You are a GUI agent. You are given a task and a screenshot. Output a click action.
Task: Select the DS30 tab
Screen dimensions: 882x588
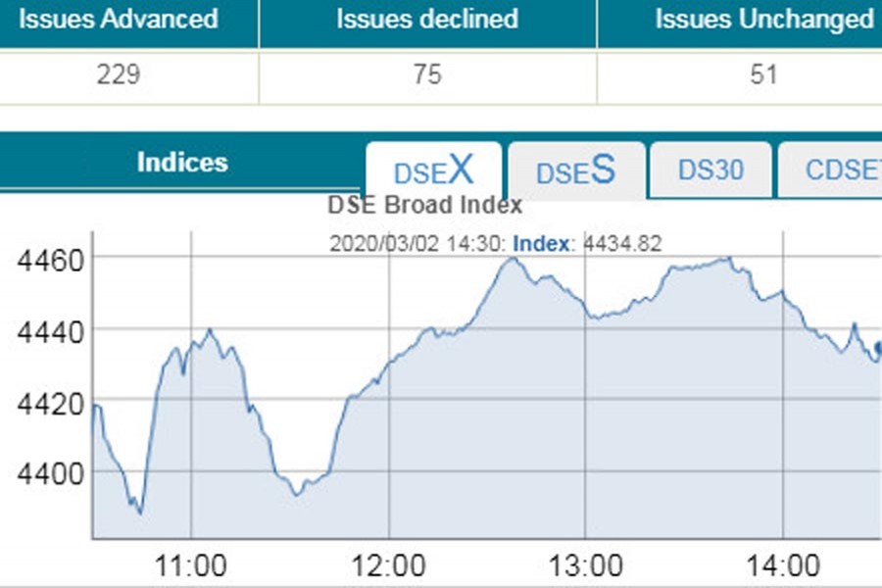[x=710, y=171]
